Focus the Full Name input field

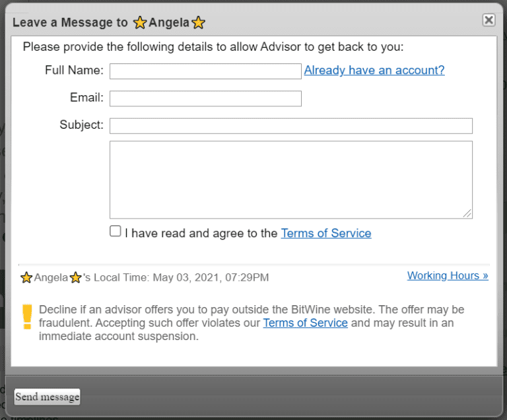tap(205, 71)
